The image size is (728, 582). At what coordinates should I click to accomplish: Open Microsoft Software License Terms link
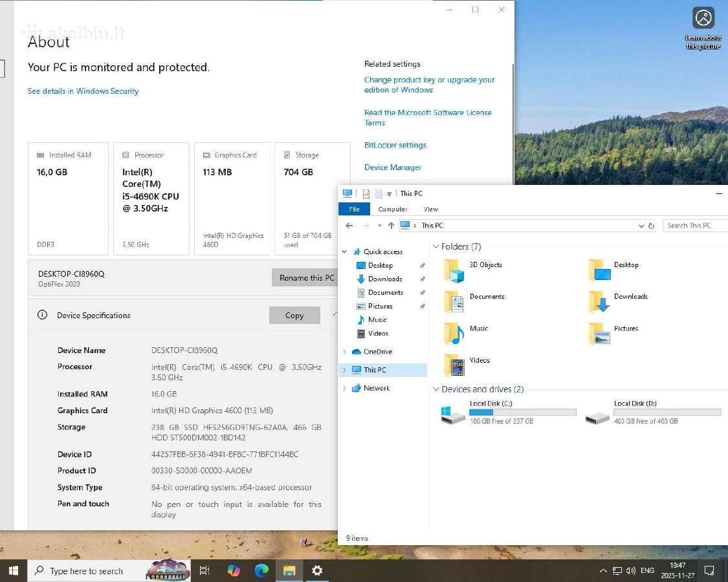[428, 118]
